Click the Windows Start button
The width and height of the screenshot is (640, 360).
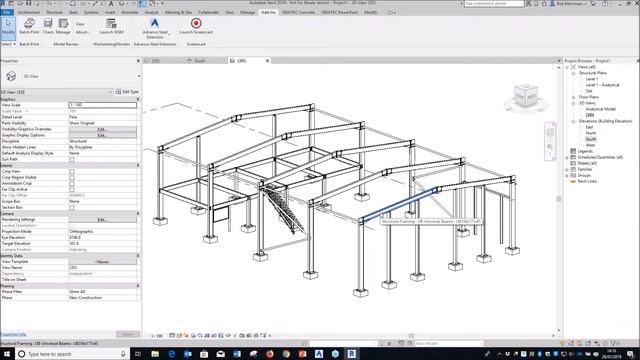pyautogui.click(x=7, y=353)
